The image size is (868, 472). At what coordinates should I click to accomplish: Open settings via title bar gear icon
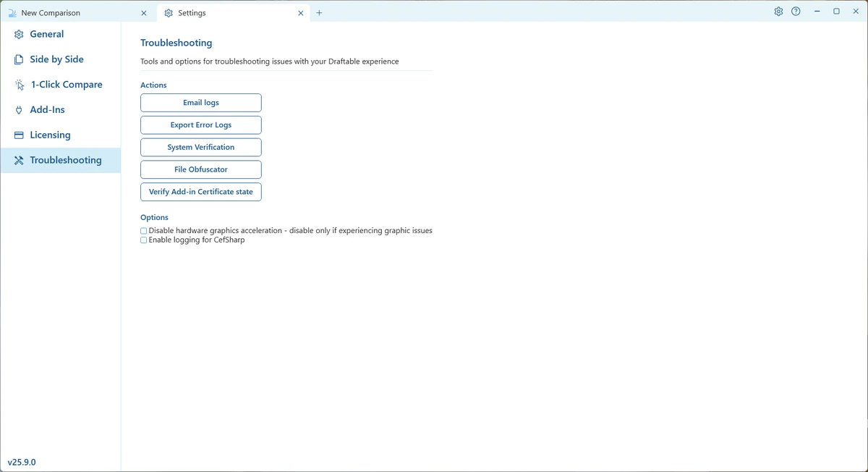tap(778, 12)
